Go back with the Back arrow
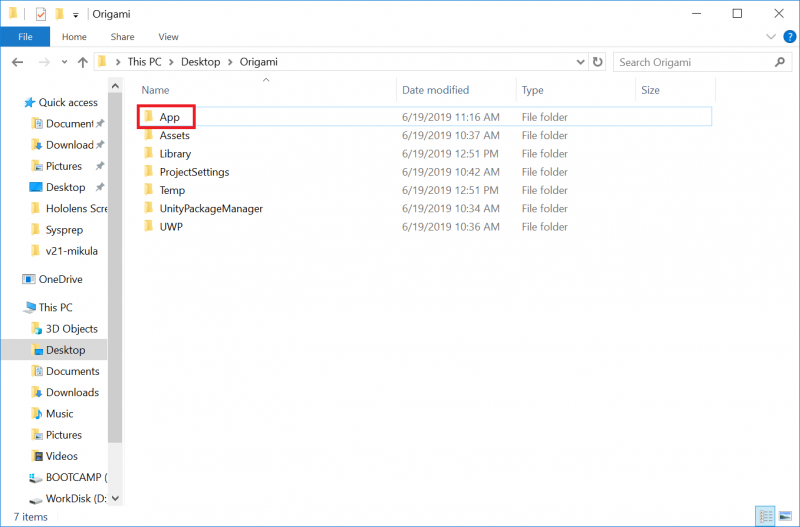Viewport: 800px width, 527px height. [17, 62]
